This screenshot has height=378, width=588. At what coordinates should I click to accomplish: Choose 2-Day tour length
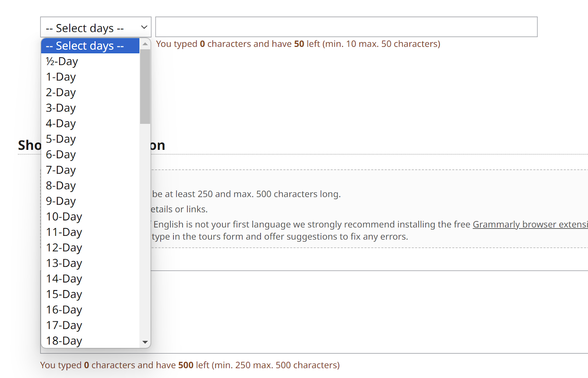90,92
